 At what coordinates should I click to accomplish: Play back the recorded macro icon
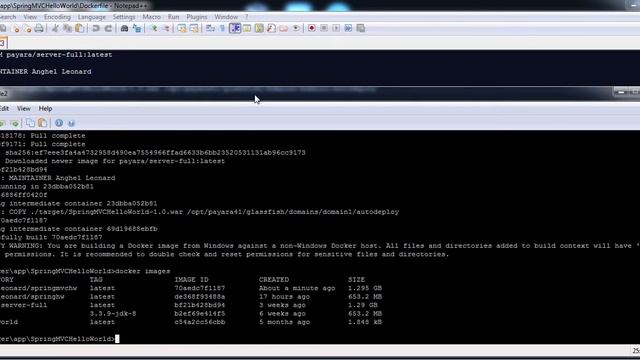tap(336, 28)
